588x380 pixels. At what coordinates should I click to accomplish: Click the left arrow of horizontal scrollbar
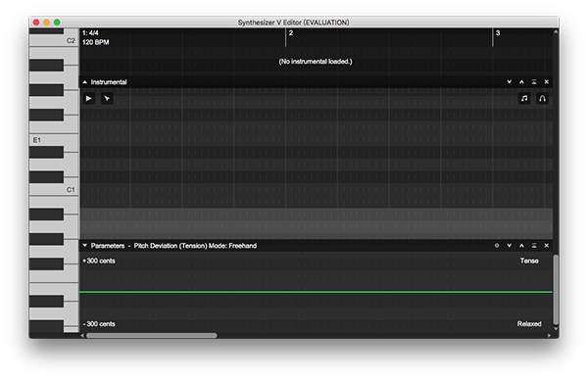(82, 335)
